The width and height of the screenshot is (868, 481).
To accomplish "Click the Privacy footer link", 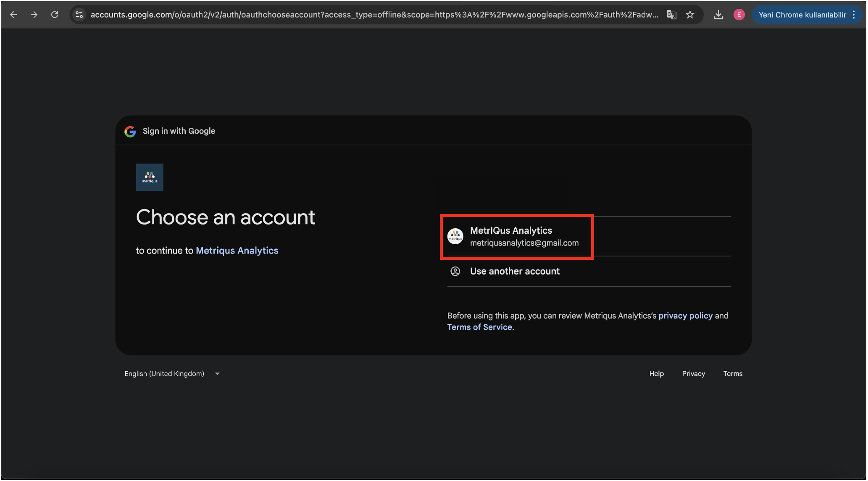I will 693,374.
